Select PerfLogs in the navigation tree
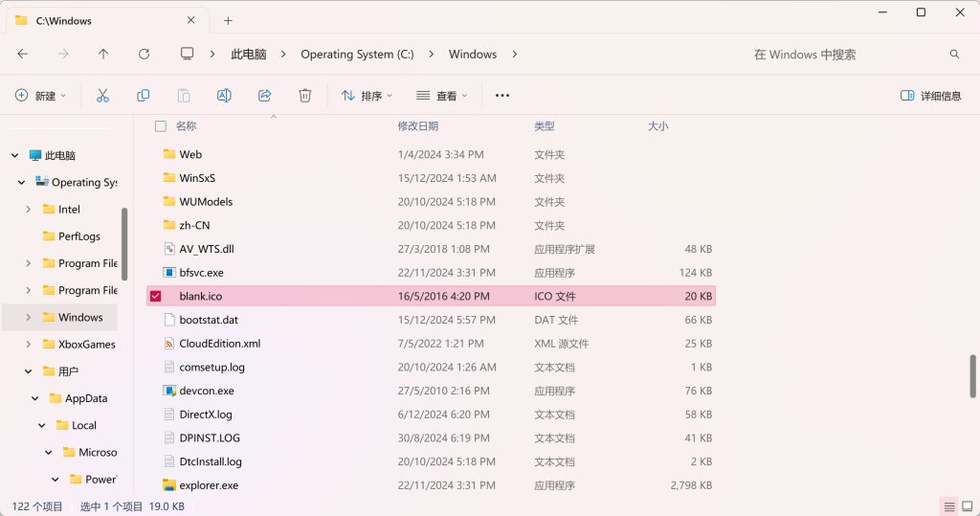This screenshot has height=516, width=980. tap(78, 236)
